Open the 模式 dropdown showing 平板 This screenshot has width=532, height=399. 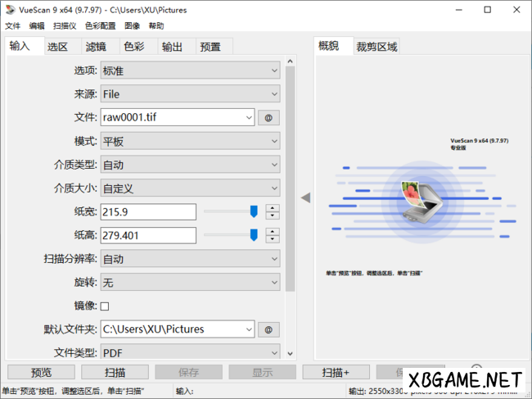tap(190, 142)
